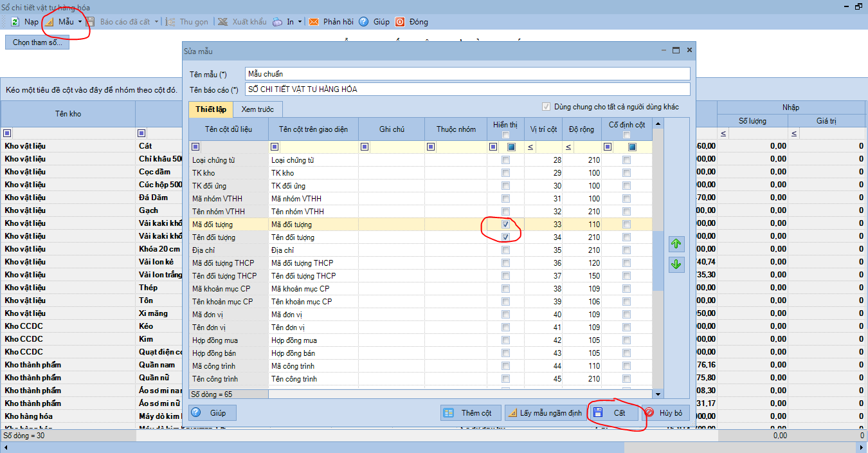Click the In printer icon
868x453 pixels.
point(277,22)
